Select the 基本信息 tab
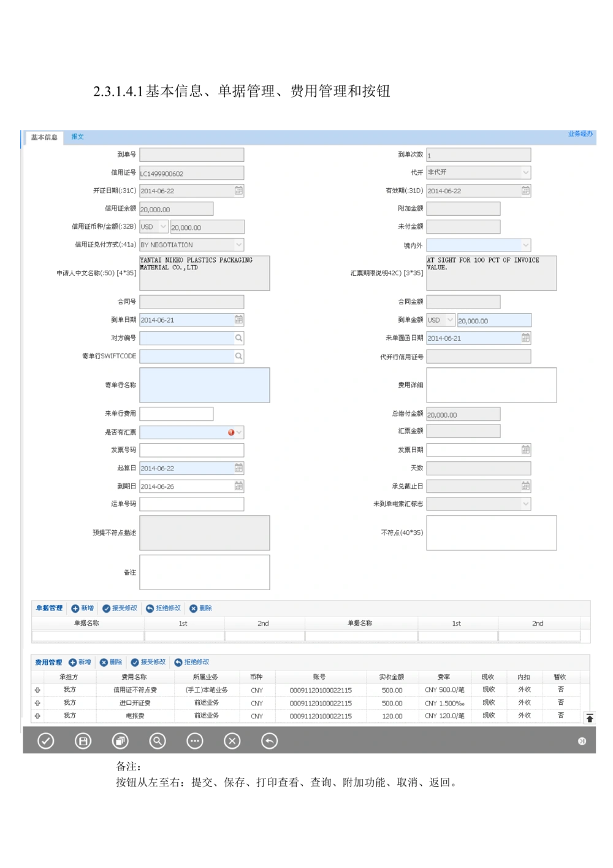The width and height of the screenshot is (613, 868). [44, 138]
